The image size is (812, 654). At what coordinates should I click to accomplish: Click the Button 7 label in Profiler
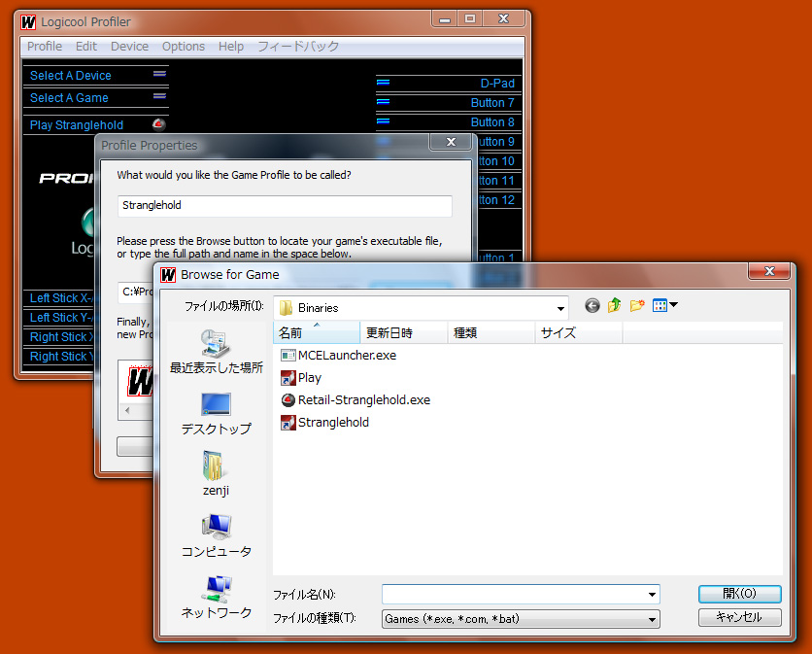pos(492,103)
